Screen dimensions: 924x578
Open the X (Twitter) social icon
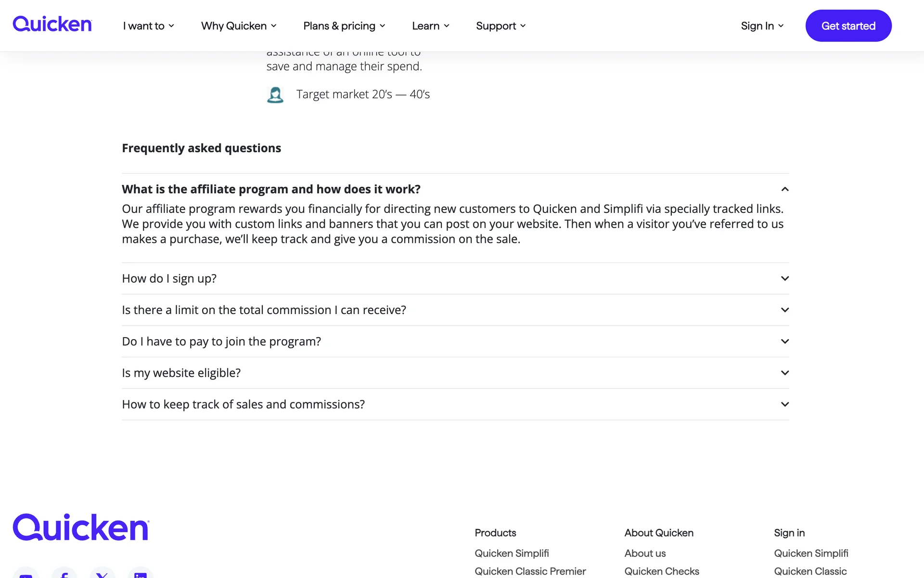point(102,575)
